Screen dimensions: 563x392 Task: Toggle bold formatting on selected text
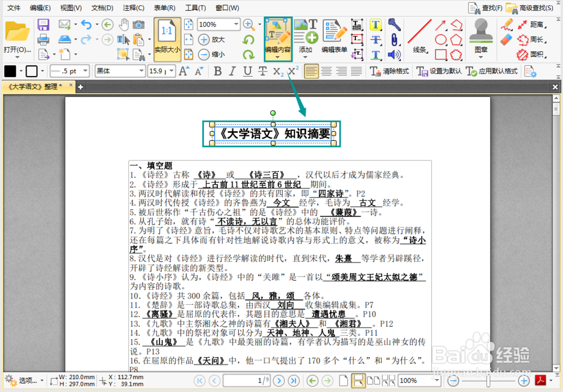218,71
